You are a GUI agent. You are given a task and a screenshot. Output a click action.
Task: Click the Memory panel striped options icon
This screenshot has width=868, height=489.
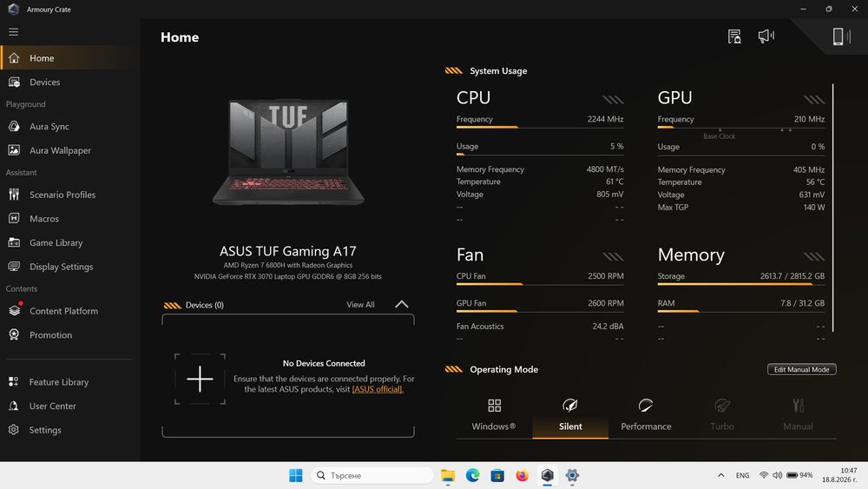click(814, 256)
